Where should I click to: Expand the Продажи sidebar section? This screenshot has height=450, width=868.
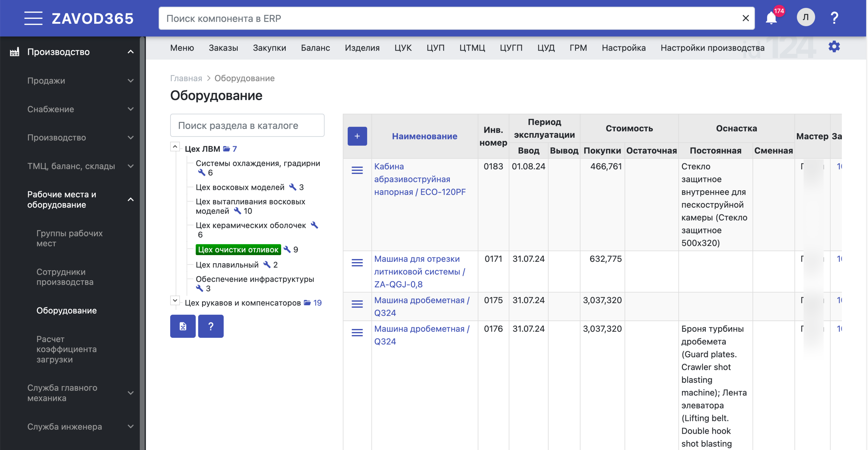tap(130, 81)
